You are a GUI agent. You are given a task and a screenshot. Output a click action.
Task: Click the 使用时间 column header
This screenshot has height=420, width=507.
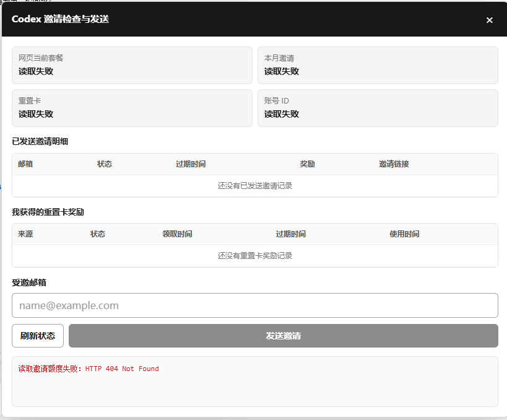coord(404,234)
